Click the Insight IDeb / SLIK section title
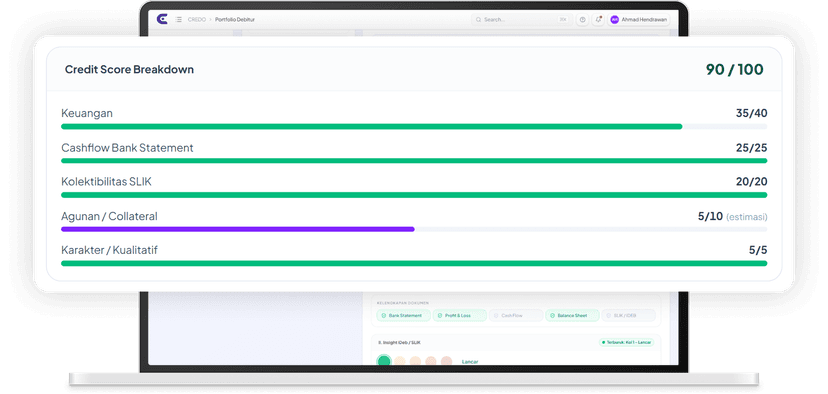 [400, 342]
